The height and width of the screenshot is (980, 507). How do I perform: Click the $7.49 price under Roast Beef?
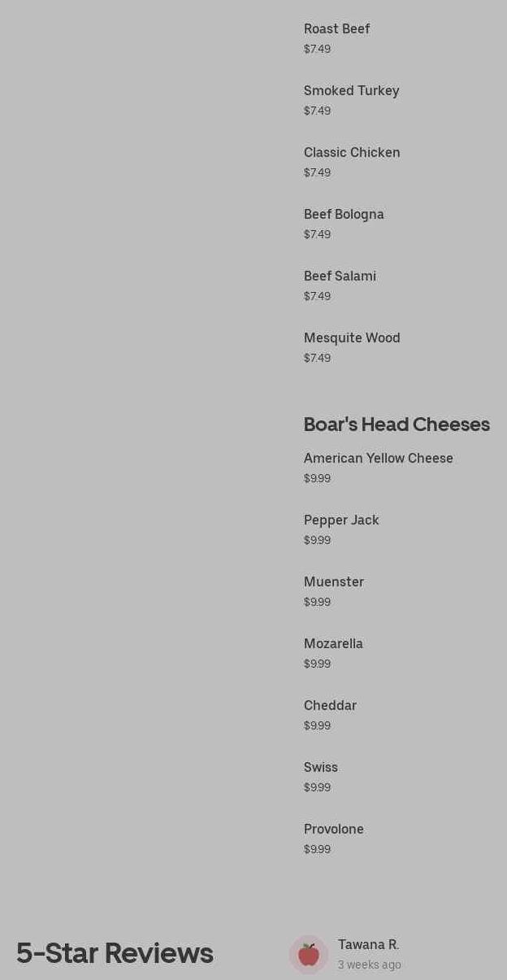[x=317, y=50]
